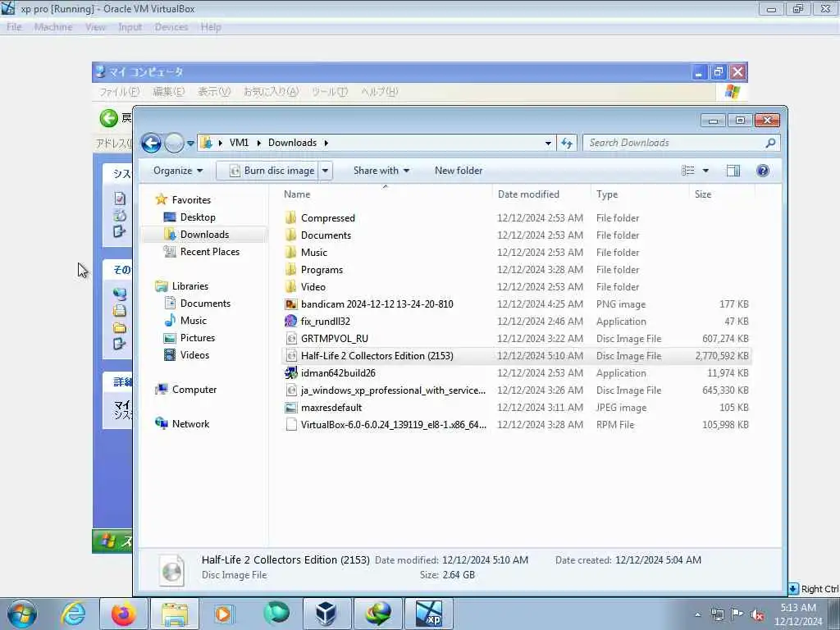840x630 pixels.
Task: Open the Documents library in navigation pane
Action: coord(205,304)
